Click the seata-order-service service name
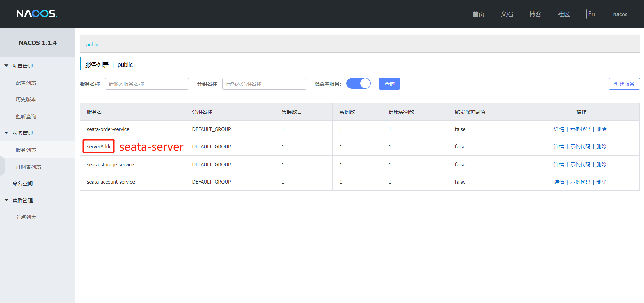Screen dimensions: 644x303 pyautogui.click(x=108, y=129)
